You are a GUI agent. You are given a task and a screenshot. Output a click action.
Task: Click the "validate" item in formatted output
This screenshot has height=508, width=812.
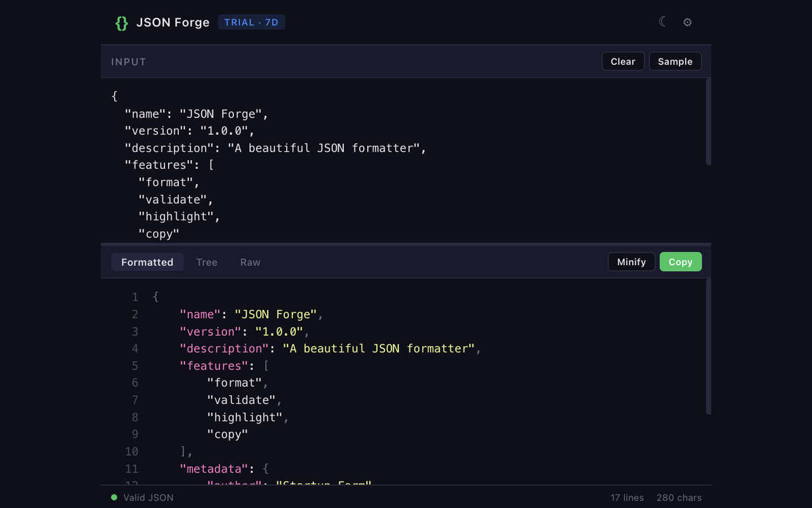pos(242,400)
